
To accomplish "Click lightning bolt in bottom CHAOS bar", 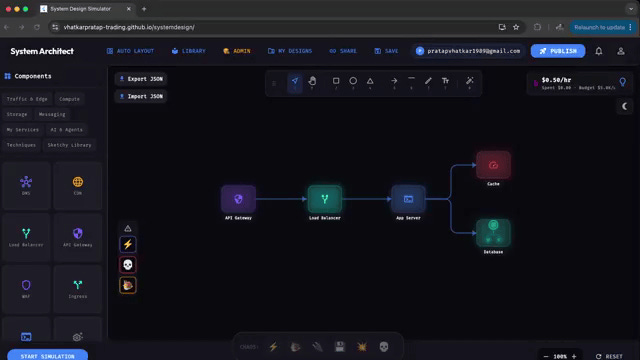I will 273,347.
